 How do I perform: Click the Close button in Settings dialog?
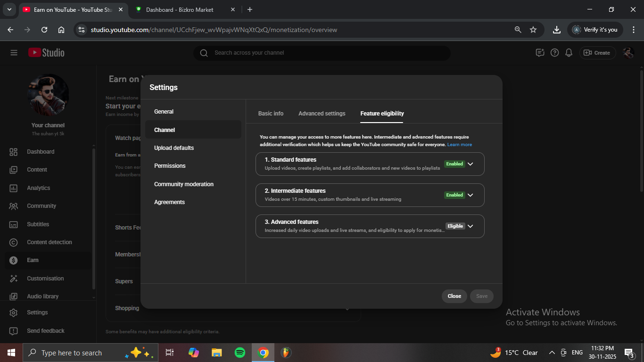click(454, 296)
